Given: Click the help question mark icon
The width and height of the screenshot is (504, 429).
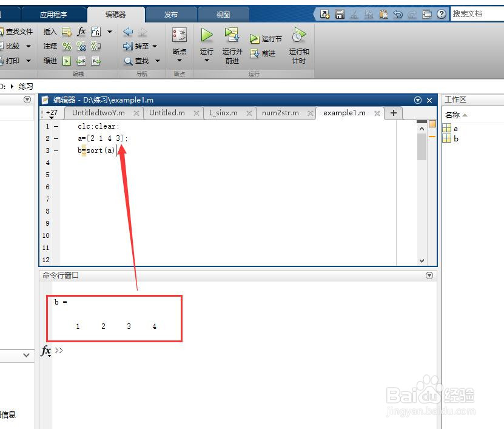Looking at the screenshot, I should 442,14.
